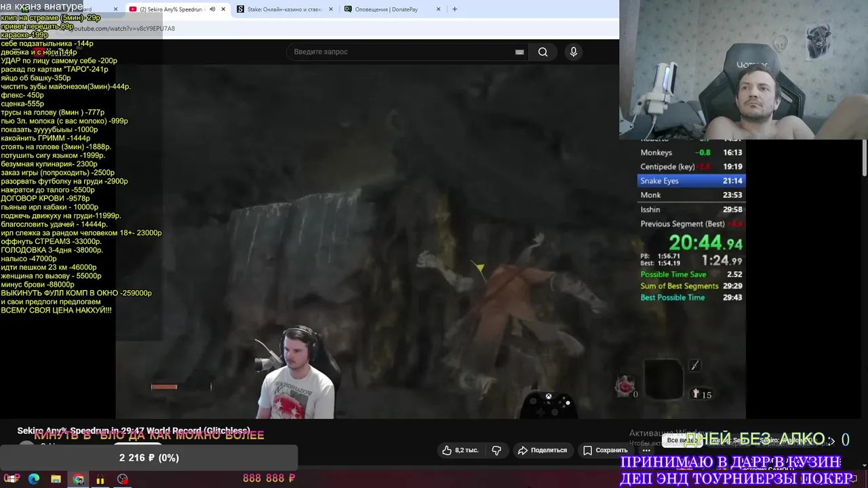Click the Snake Eyes split row
868x488 pixels.
691,181
